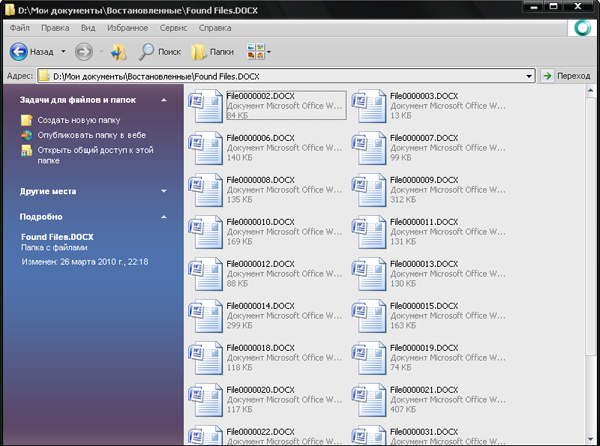Expand the 'Другие места' panel

164,191
